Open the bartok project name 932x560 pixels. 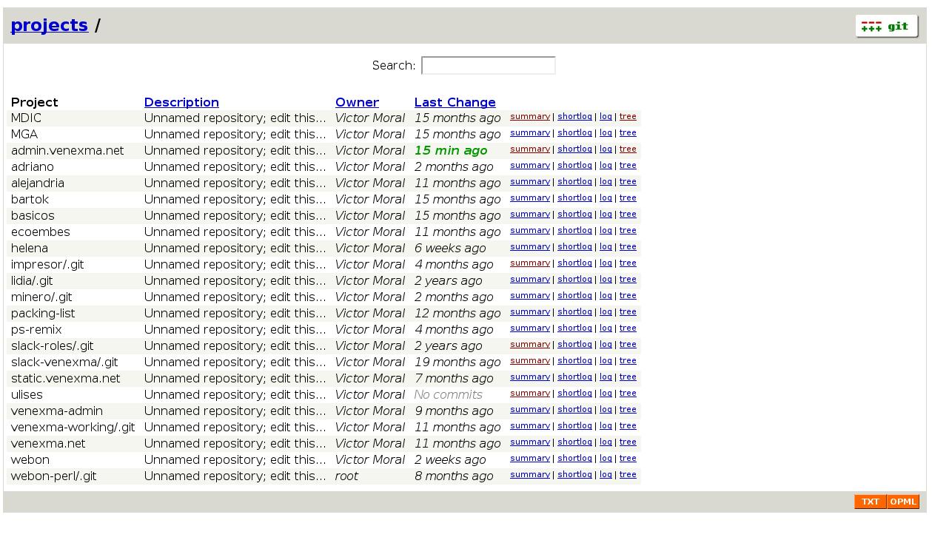click(30, 200)
